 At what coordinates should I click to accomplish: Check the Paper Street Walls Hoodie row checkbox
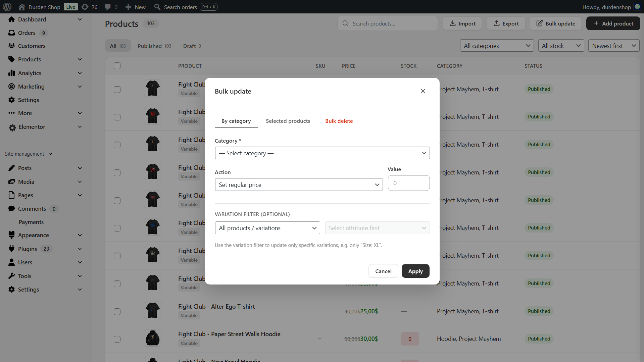[x=117, y=339]
